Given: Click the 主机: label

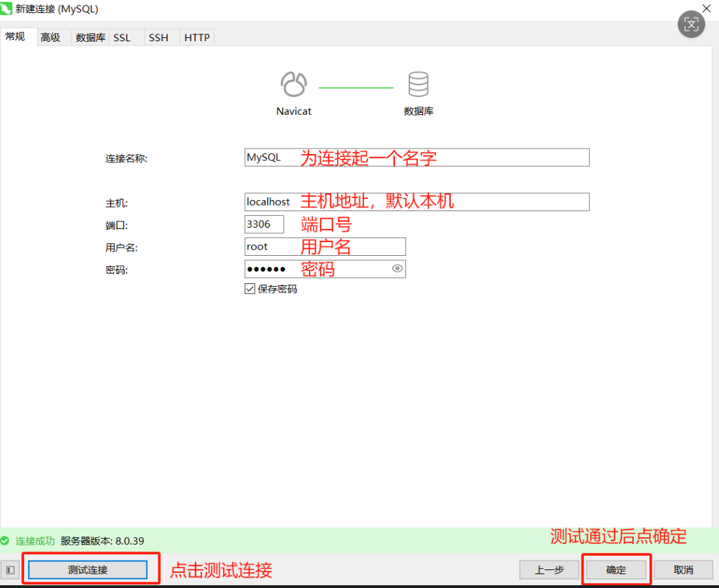Looking at the screenshot, I should pos(116,203).
